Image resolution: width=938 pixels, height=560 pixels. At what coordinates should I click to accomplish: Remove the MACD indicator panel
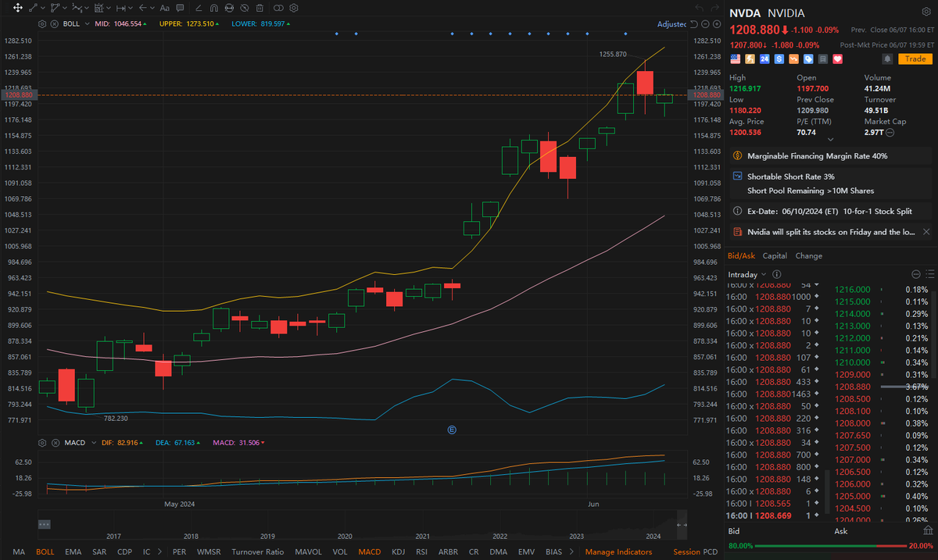(54, 442)
